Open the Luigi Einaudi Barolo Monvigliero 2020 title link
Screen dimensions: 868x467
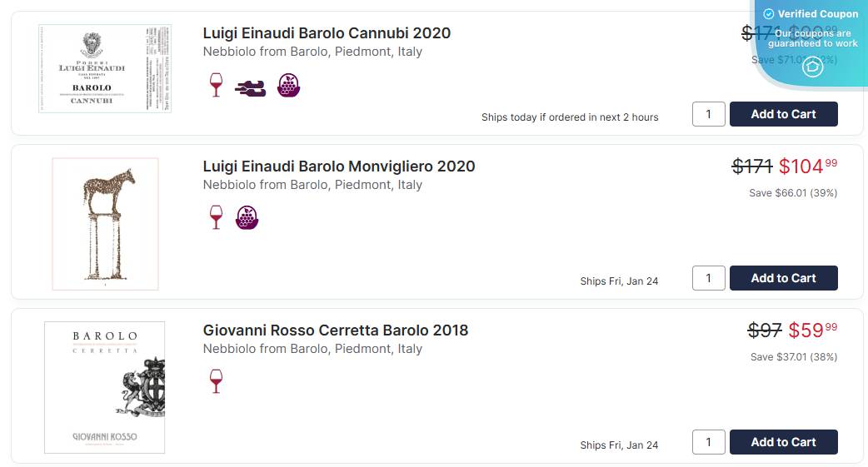tap(339, 166)
